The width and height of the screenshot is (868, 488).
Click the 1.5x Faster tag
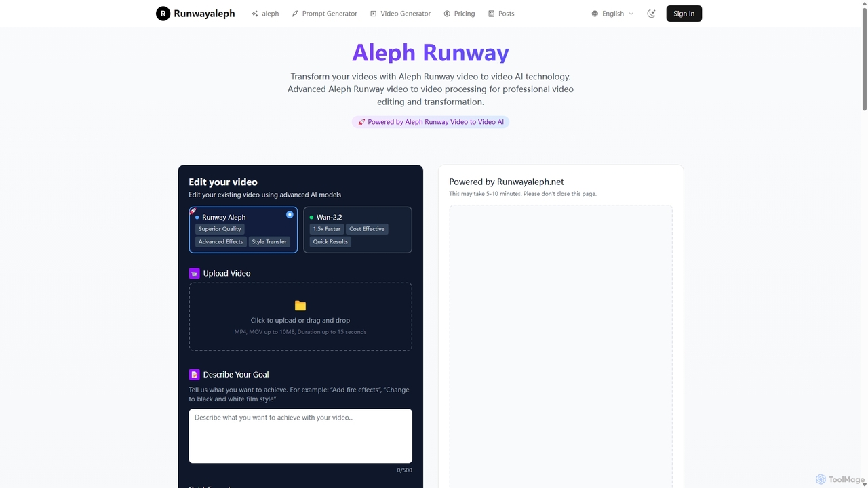327,229
